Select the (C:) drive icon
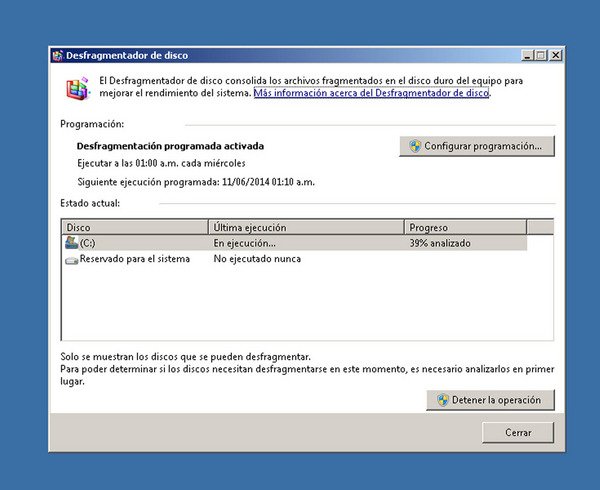Viewport: 600px width, 490px height. click(71, 243)
